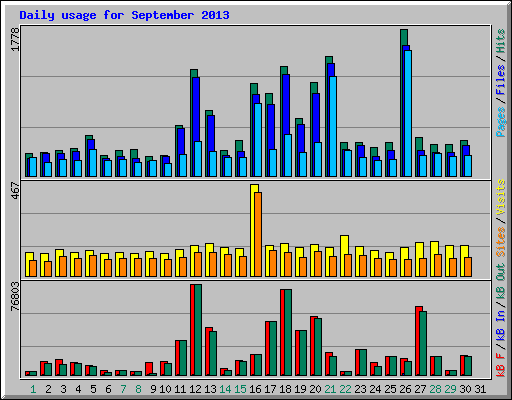
Task: Click the 'Visits' legend label
Action: click(x=500, y=197)
